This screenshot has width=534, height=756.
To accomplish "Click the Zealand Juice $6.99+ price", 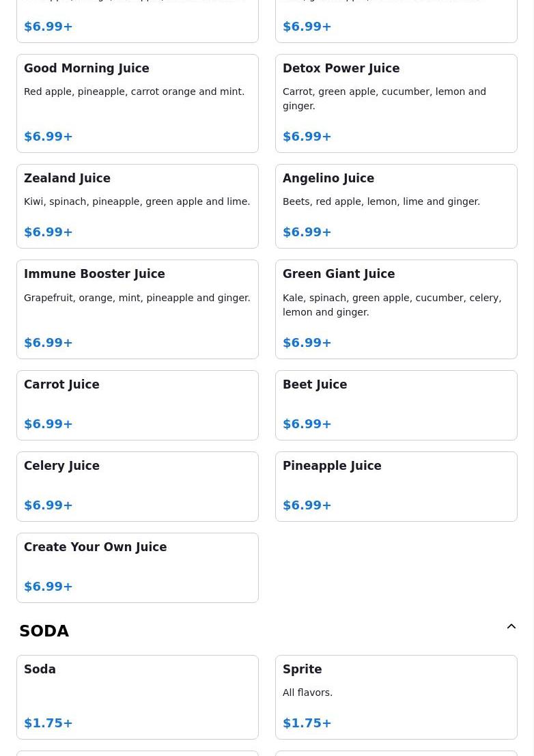I will tap(48, 232).
